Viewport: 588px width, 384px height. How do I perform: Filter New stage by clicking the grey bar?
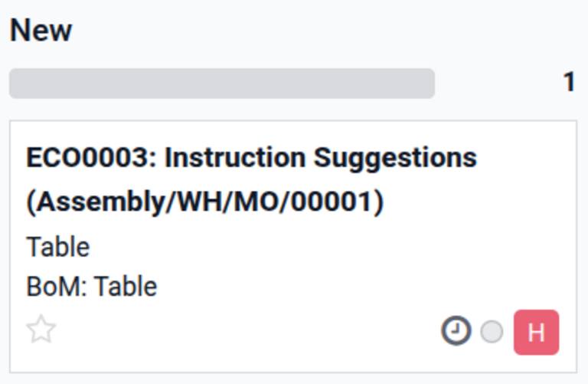pos(222,84)
